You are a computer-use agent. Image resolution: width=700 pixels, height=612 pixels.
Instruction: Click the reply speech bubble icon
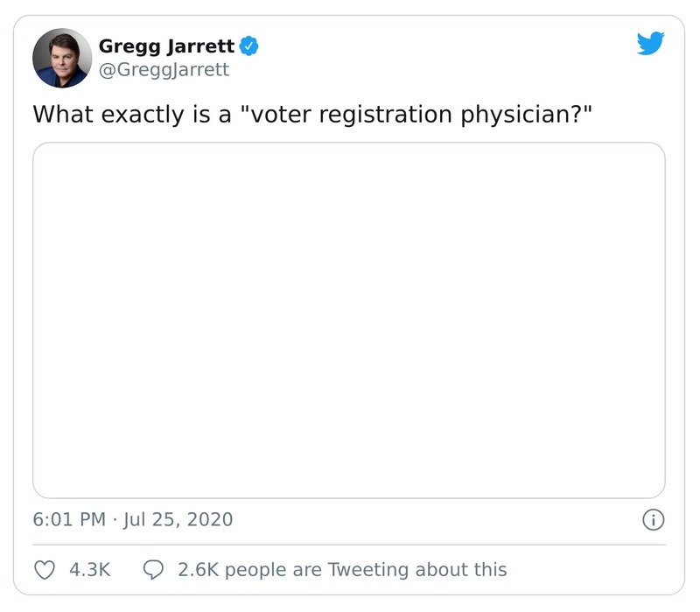154,568
